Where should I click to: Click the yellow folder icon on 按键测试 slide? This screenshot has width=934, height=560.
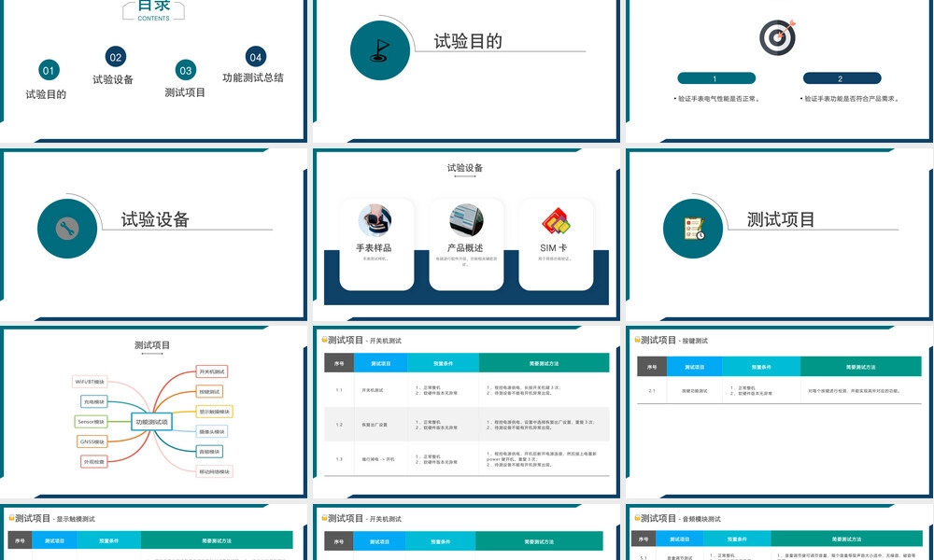[x=637, y=340]
